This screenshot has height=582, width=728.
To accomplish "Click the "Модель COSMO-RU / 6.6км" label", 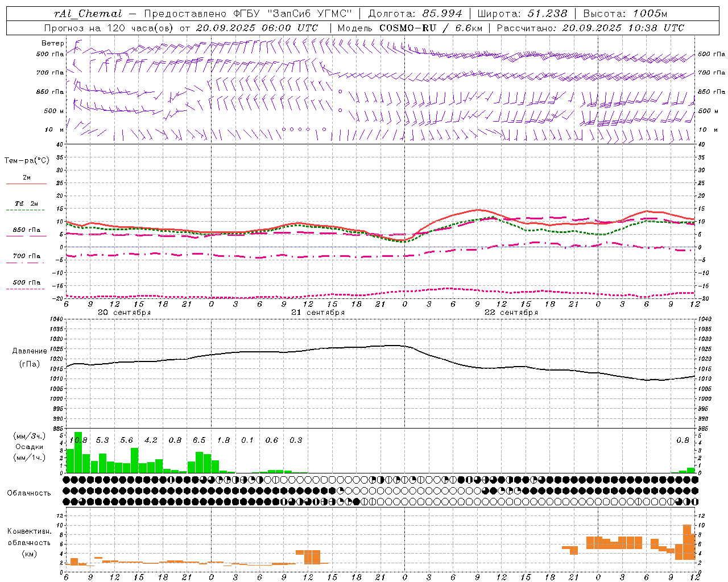I will (x=409, y=28).
